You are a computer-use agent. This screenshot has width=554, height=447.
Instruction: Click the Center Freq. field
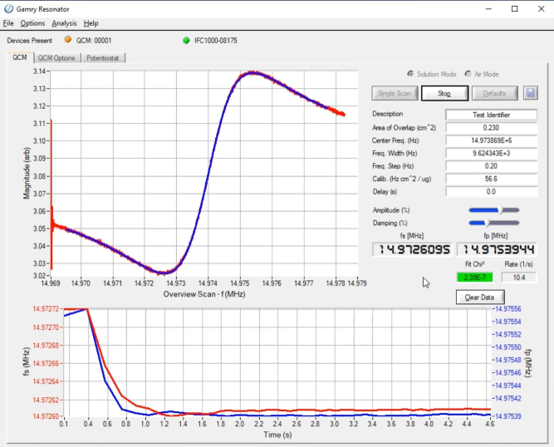pos(491,140)
